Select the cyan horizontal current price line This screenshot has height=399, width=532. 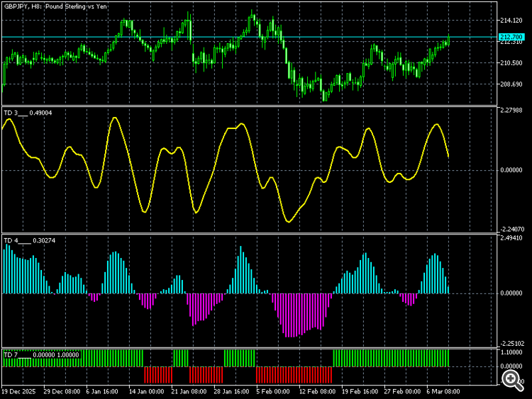(x=249, y=37)
